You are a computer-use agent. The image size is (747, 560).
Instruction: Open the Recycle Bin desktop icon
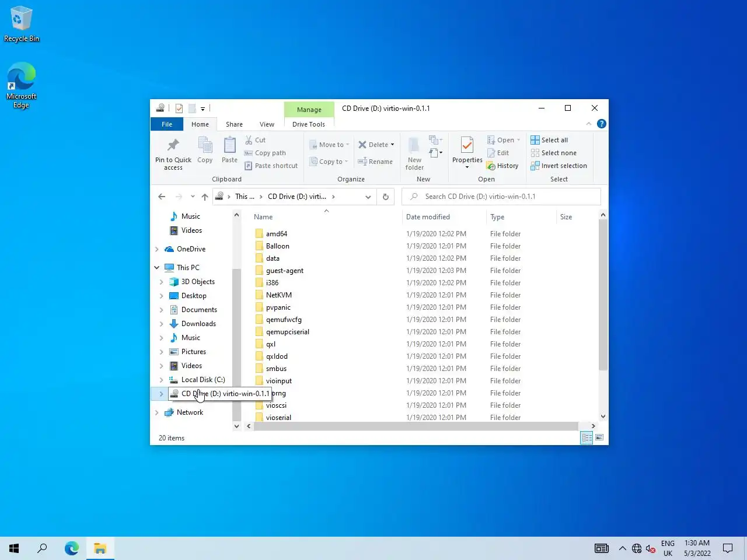pos(22,24)
